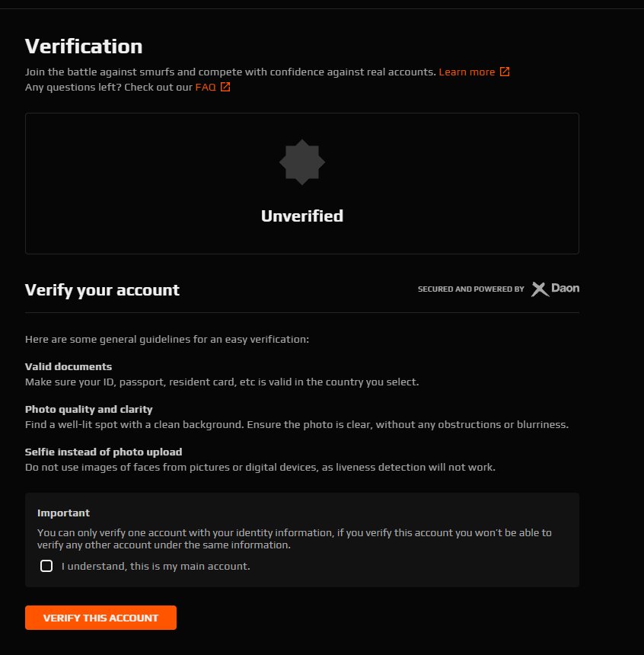
Task: Open the Learn more link
Action: click(467, 72)
